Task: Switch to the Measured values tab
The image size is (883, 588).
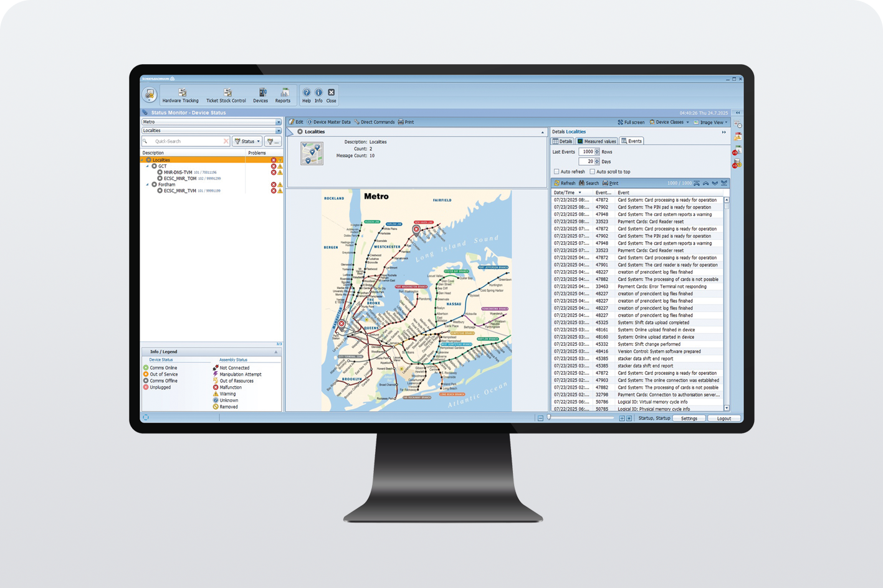Action: point(596,141)
